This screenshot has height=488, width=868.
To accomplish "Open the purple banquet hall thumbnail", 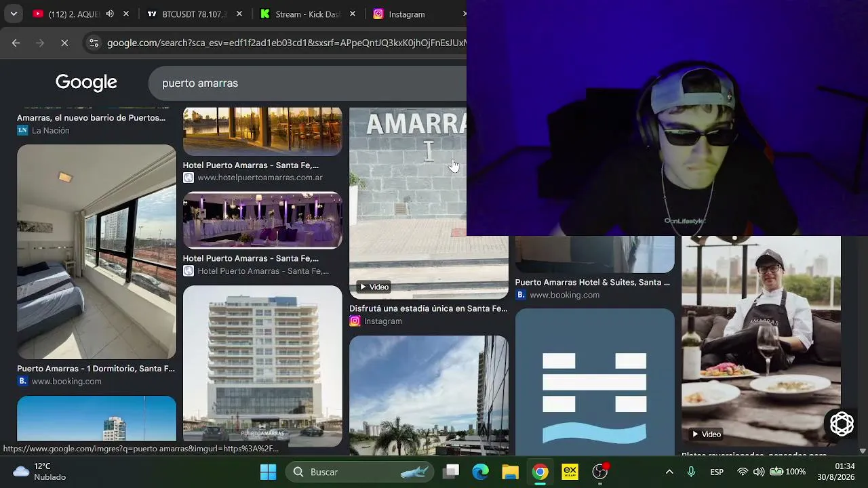I will (262, 220).
